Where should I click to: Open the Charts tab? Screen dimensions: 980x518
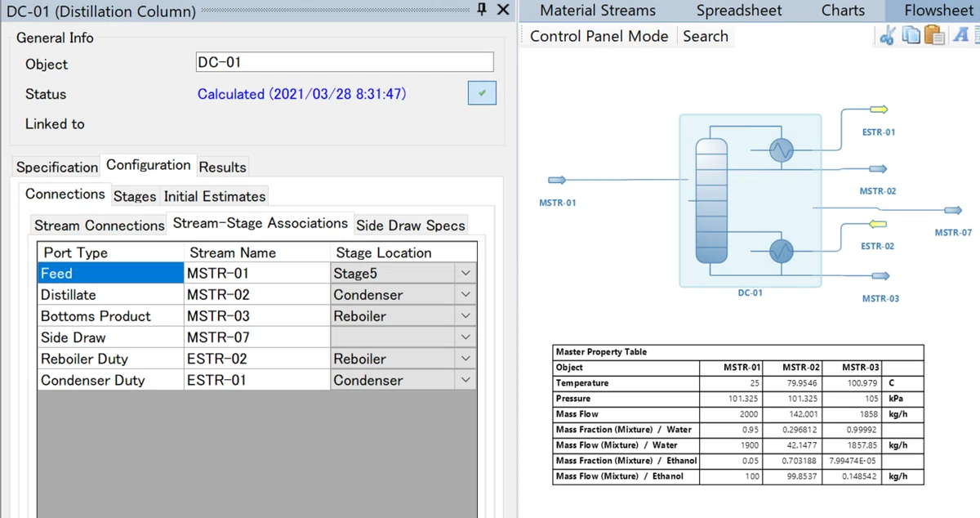tap(843, 11)
